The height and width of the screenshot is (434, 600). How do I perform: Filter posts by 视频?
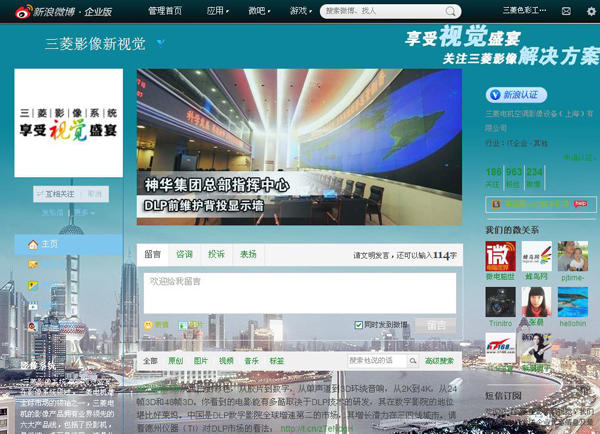[x=226, y=361]
